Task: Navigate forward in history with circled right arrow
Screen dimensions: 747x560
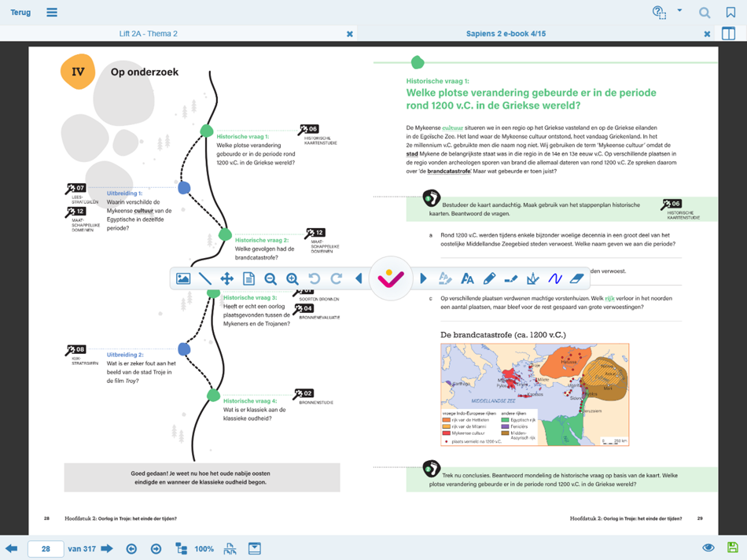Action: click(156, 549)
